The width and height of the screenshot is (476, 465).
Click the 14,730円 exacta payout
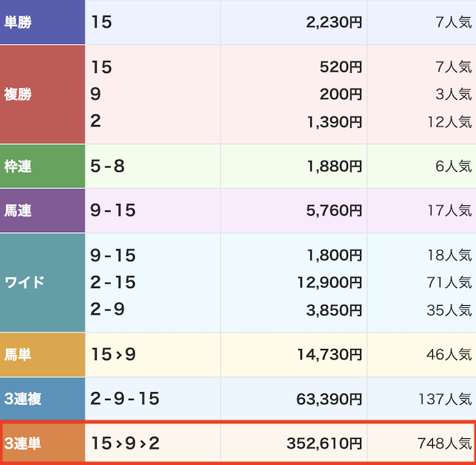tap(329, 354)
